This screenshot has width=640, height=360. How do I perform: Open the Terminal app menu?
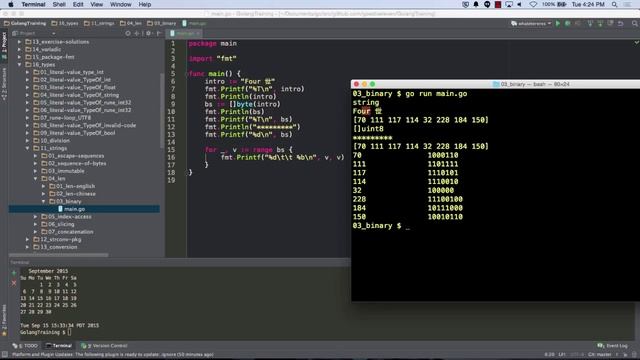click(x=33, y=4)
